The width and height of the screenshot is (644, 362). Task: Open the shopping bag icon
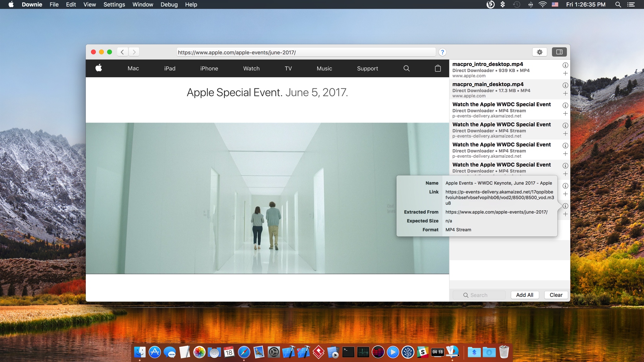(x=438, y=68)
